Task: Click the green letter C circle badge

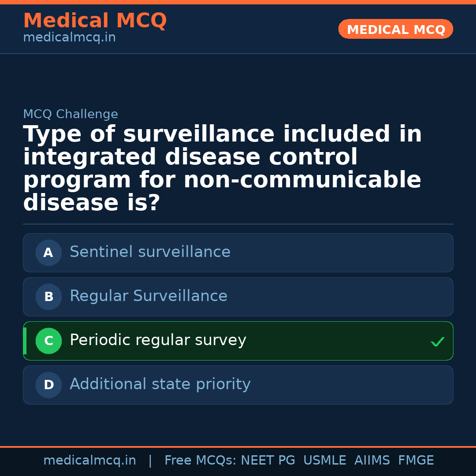Action: 48,341
